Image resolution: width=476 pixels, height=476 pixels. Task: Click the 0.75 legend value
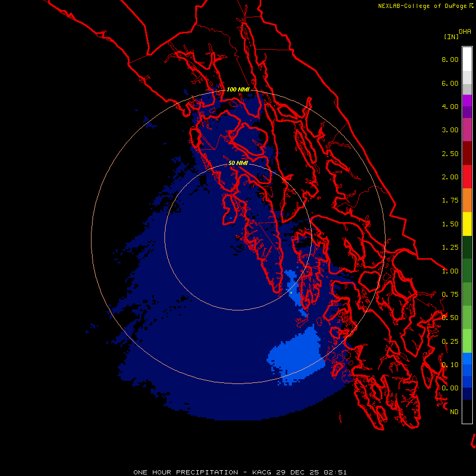tap(450, 295)
